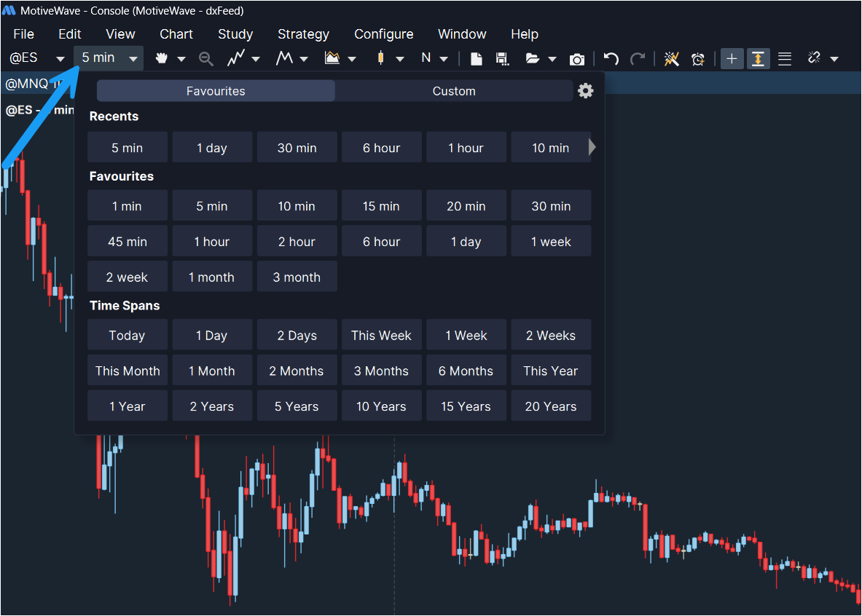Click the undo arrow icon
Image resolution: width=862 pixels, height=616 pixels.
point(611,59)
